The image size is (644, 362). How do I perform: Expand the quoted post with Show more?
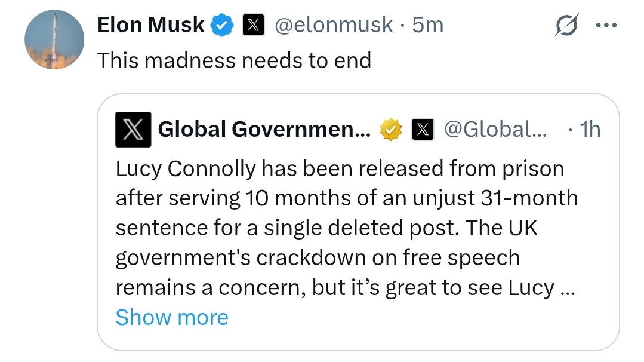point(172,317)
